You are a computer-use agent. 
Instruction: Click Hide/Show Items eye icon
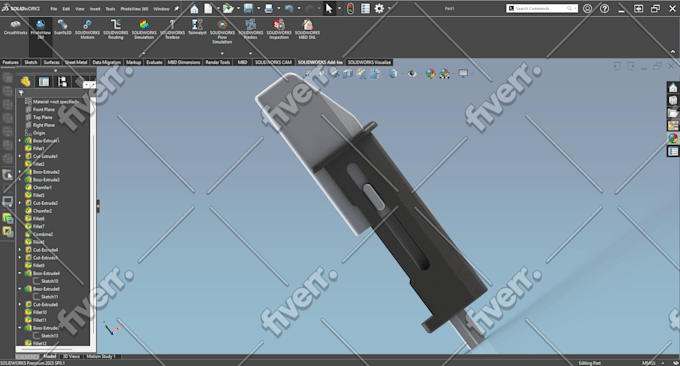point(412,74)
